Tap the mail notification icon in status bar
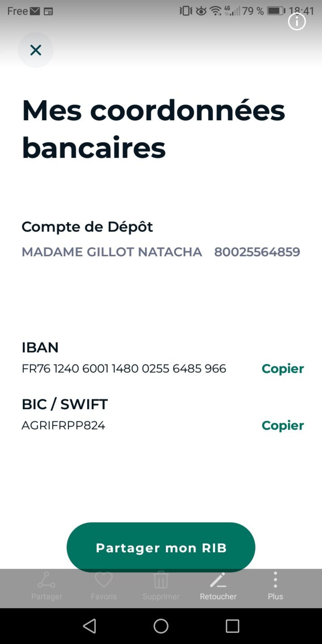Viewport: 322px width, 644px height. [35, 11]
